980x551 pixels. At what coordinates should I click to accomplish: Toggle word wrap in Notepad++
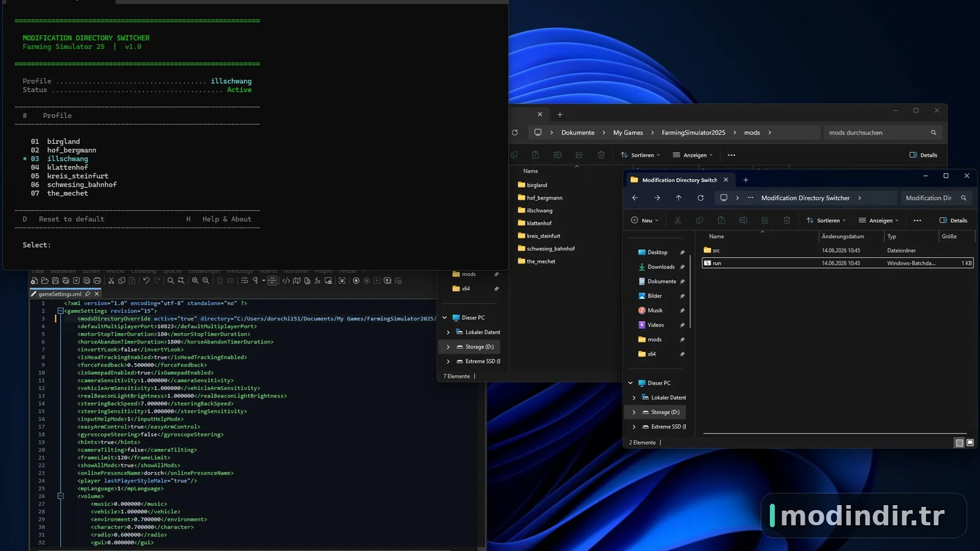(244, 280)
